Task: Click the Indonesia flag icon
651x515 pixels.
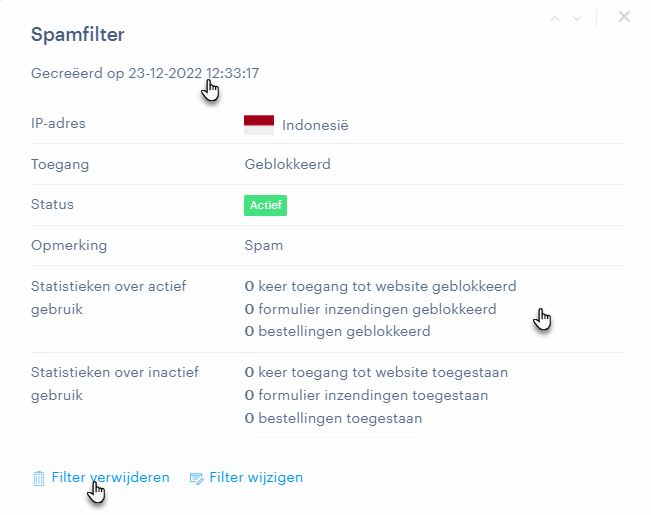Action: [x=259, y=125]
